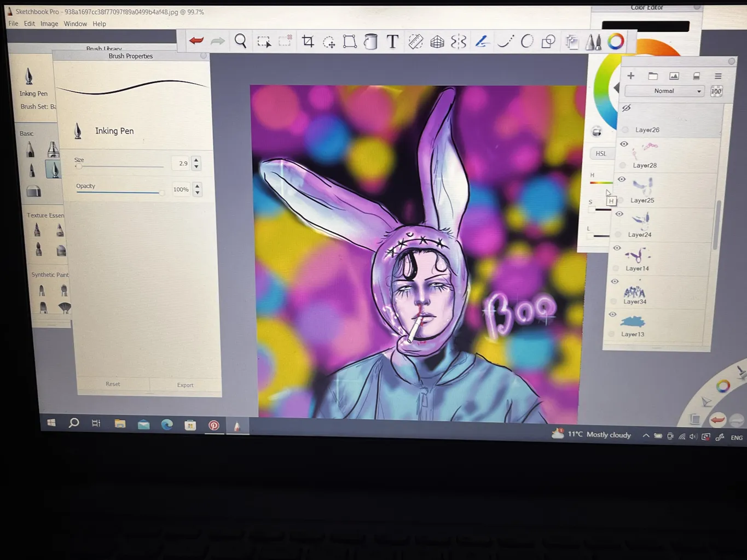
Task: Increase brush Size with the up arrow
Action: coord(196,160)
